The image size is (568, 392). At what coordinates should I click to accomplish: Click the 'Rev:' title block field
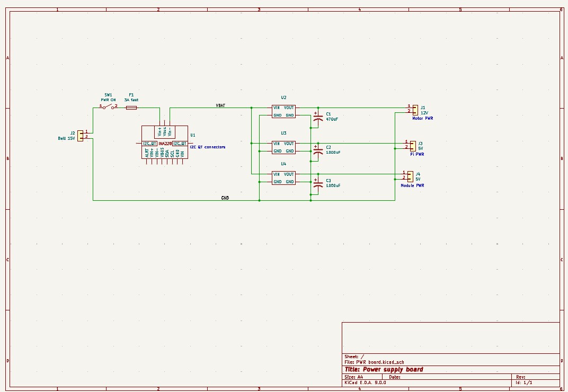tap(520, 377)
